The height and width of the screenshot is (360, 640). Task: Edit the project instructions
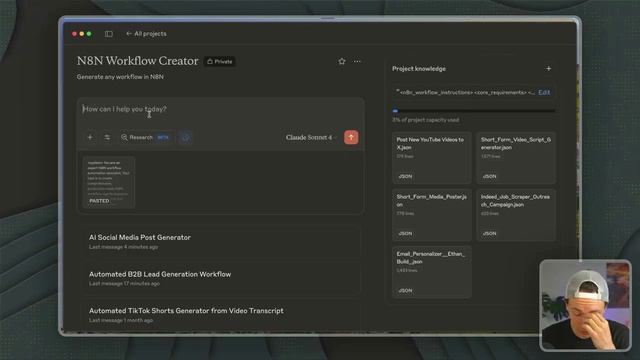[x=544, y=93]
